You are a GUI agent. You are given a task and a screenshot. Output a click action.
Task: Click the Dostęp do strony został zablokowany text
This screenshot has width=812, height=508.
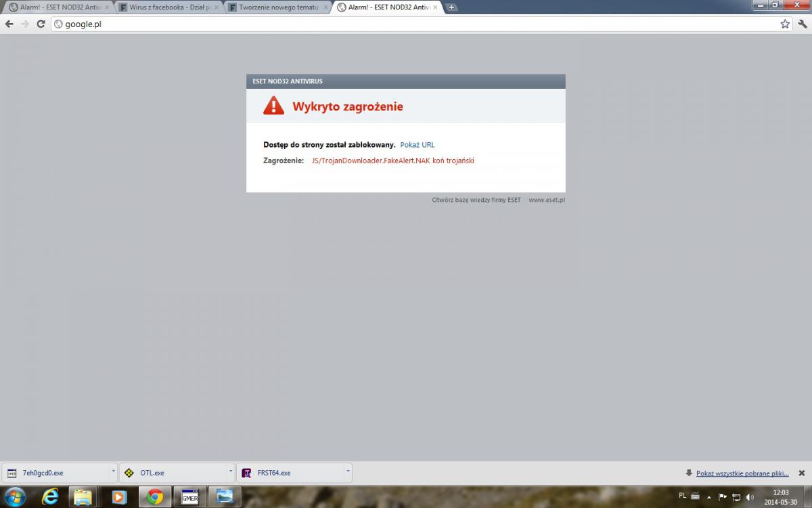tap(330, 145)
